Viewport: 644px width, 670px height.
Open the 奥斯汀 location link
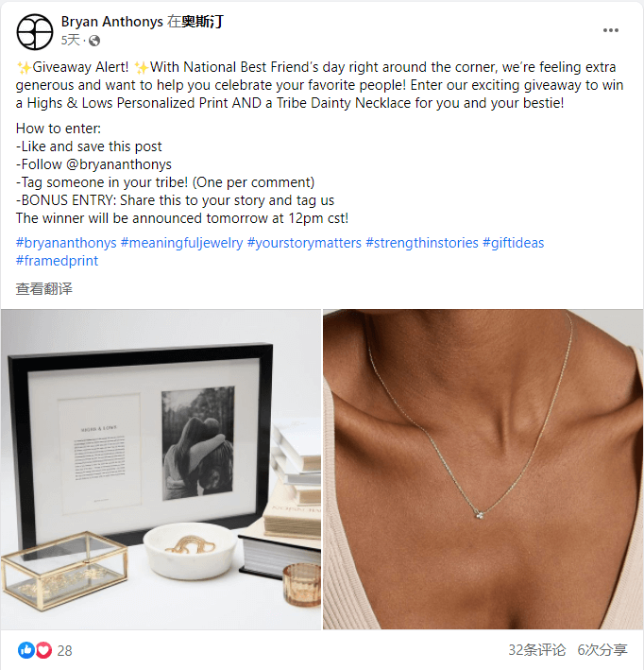202,21
